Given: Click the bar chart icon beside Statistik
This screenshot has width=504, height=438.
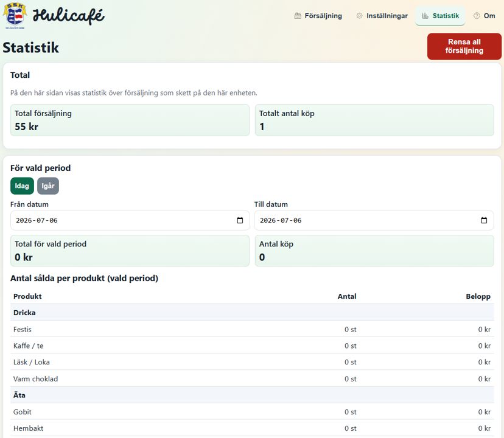Looking at the screenshot, I should tap(425, 16).
